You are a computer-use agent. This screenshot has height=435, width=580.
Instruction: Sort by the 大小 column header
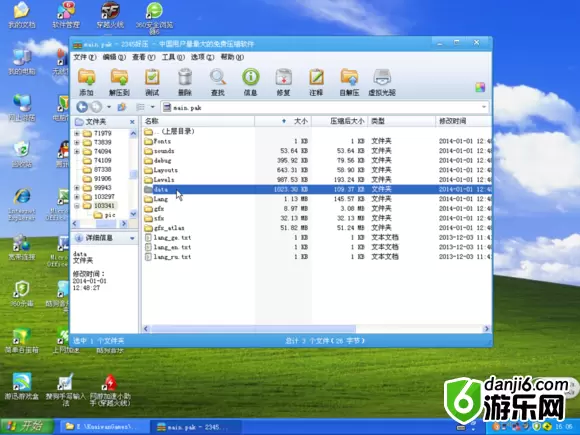(283, 121)
